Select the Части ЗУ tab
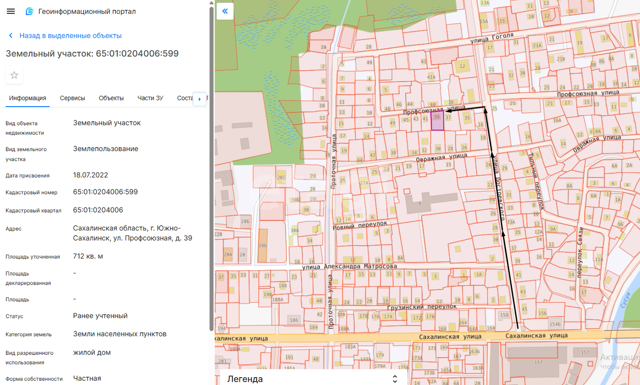 (150, 98)
